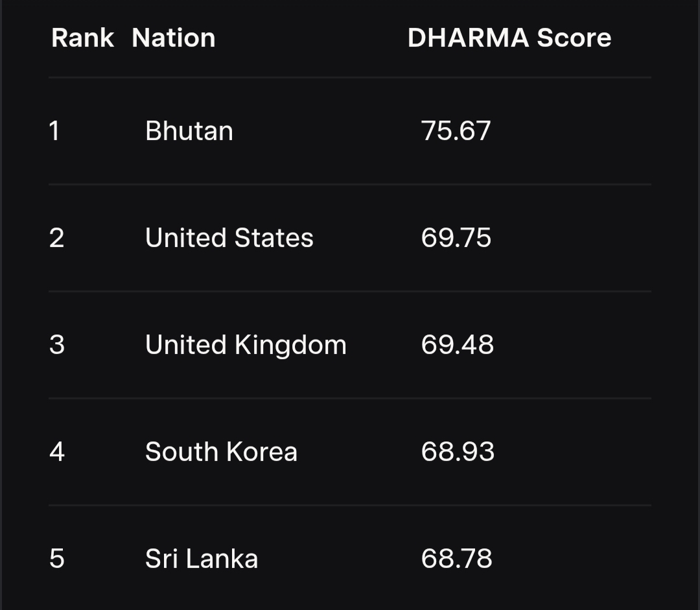Click the rank number 5 cell
Image resolution: width=700 pixels, height=610 pixels.
pyautogui.click(x=56, y=559)
